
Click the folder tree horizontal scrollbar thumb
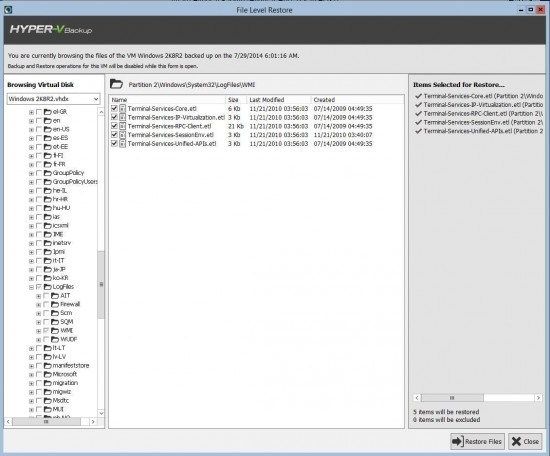[46, 421]
